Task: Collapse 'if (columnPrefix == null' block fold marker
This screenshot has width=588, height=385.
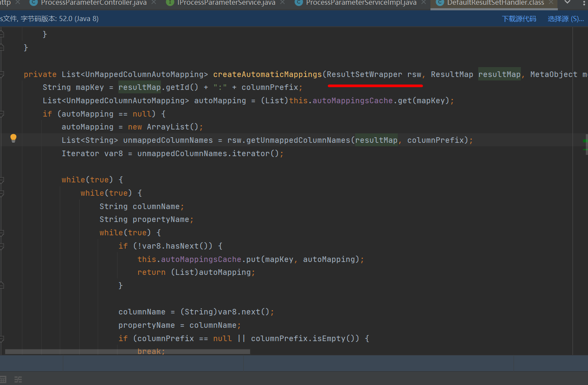Action: [x=2, y=339]
